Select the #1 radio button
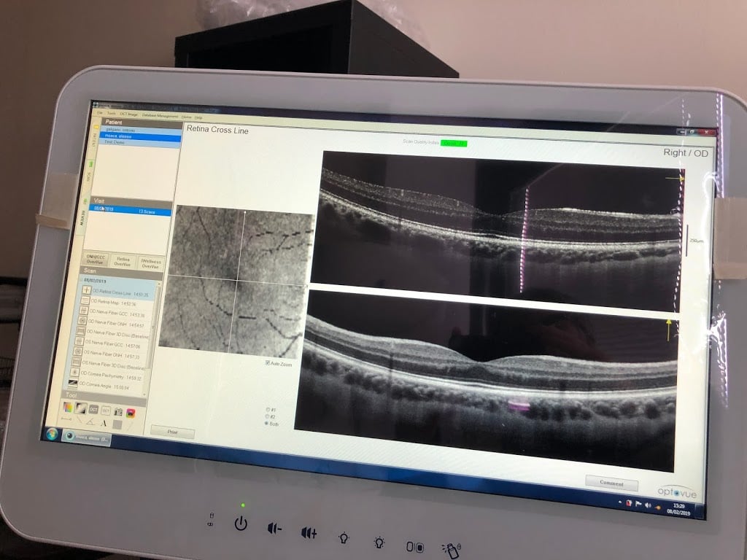Image resolution: width=747 pixels, height=560 pixels. pos(268,409)
